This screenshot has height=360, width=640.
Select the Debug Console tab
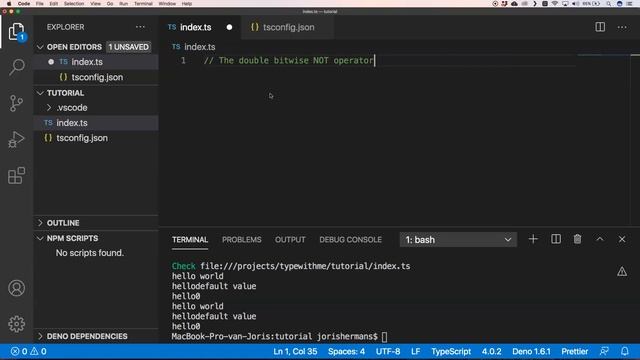[x=350, y=240]
